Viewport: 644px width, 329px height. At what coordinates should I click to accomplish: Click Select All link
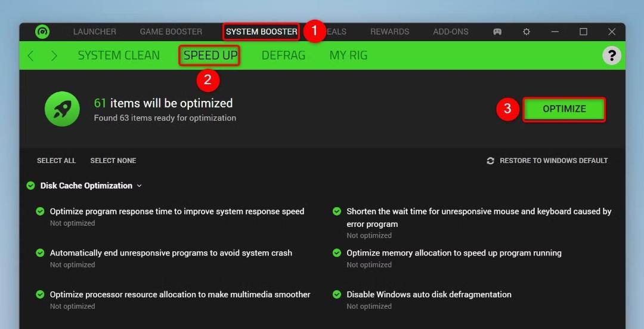click(56, 161)
